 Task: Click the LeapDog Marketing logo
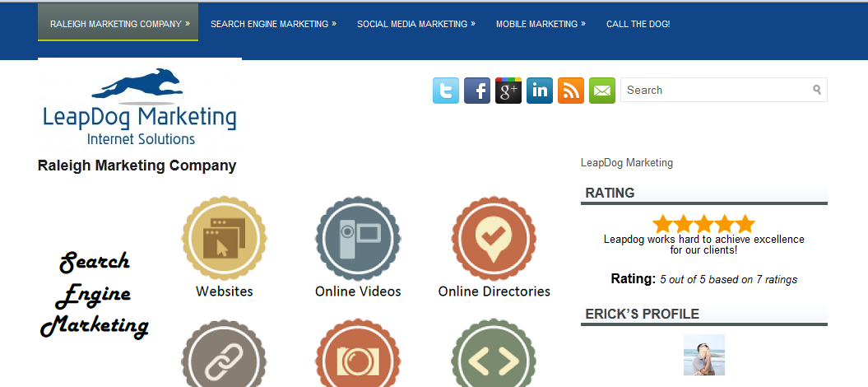point(140,105)
